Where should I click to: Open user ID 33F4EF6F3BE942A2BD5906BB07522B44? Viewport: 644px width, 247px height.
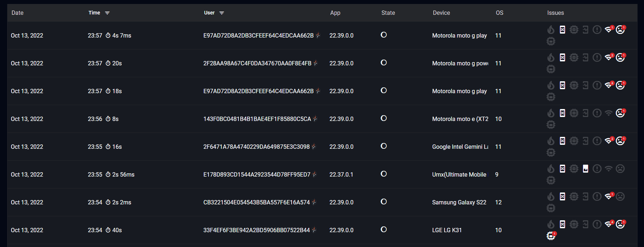coord(257,230)
